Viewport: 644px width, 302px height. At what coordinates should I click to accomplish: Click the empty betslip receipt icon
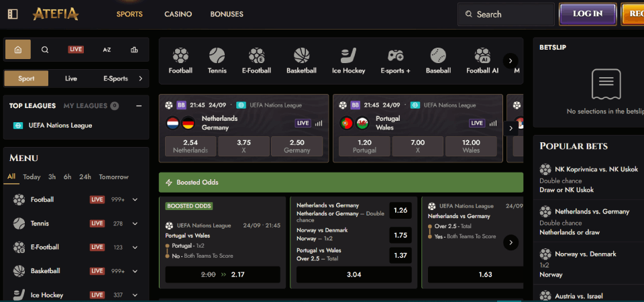(606, 85)
